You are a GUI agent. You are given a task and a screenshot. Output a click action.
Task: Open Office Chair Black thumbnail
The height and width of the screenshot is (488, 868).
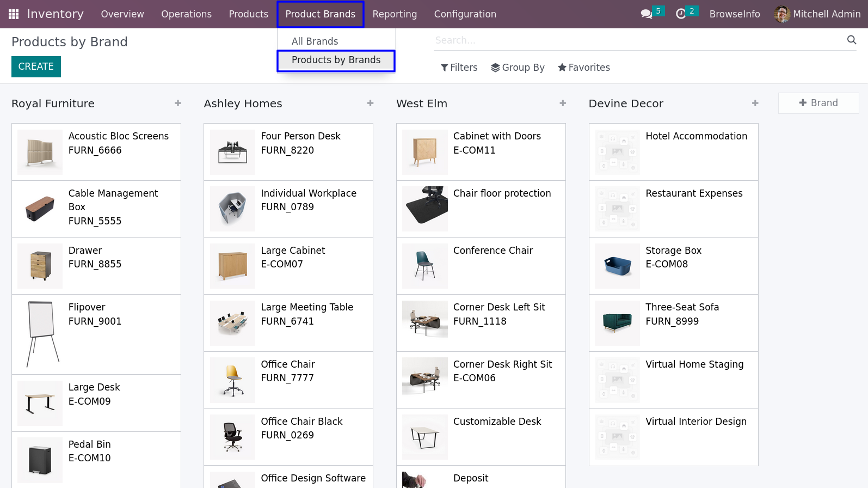232,437
